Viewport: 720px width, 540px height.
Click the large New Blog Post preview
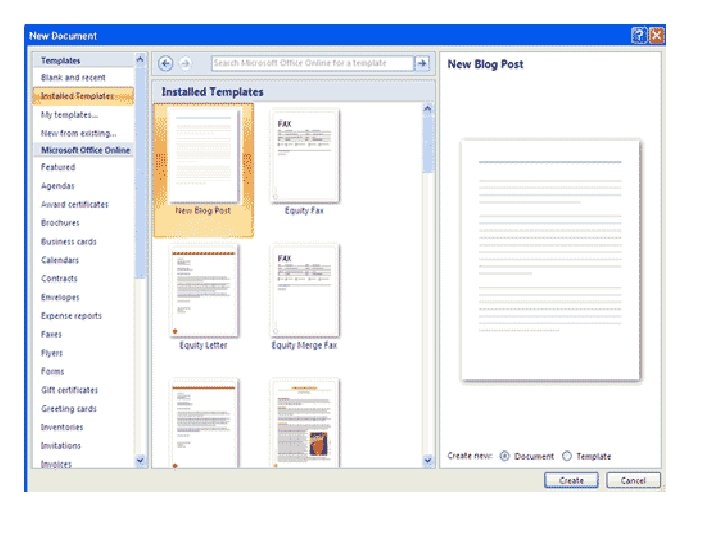550,260
